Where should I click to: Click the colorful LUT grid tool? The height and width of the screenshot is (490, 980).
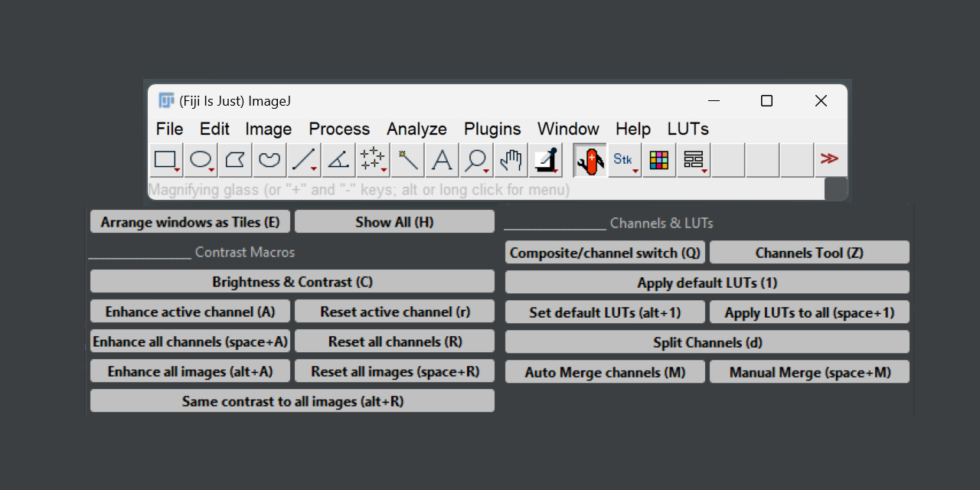(658, 159)
